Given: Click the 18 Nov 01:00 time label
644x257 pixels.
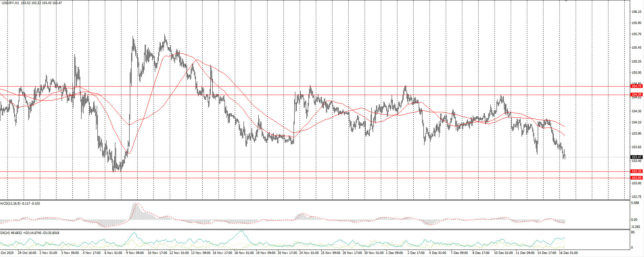Looking at the screenshot, I should (x=244, y=253).
